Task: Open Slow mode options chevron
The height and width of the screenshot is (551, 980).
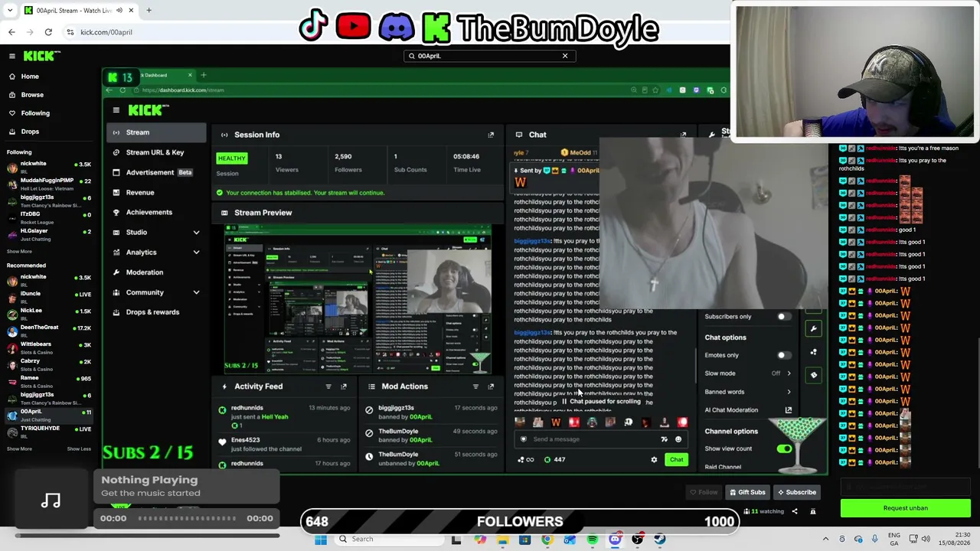Action: click(789, 373)
